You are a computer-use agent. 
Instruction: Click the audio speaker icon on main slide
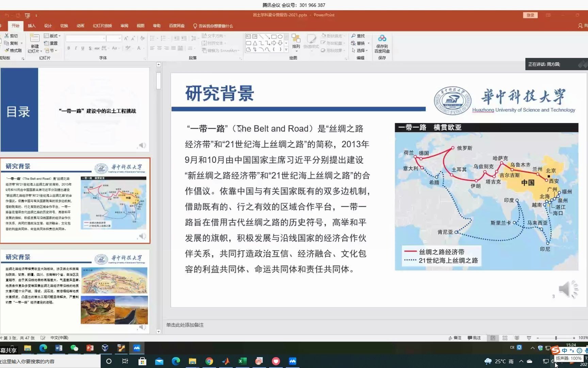pyautogui.click(x=568, y=290)
